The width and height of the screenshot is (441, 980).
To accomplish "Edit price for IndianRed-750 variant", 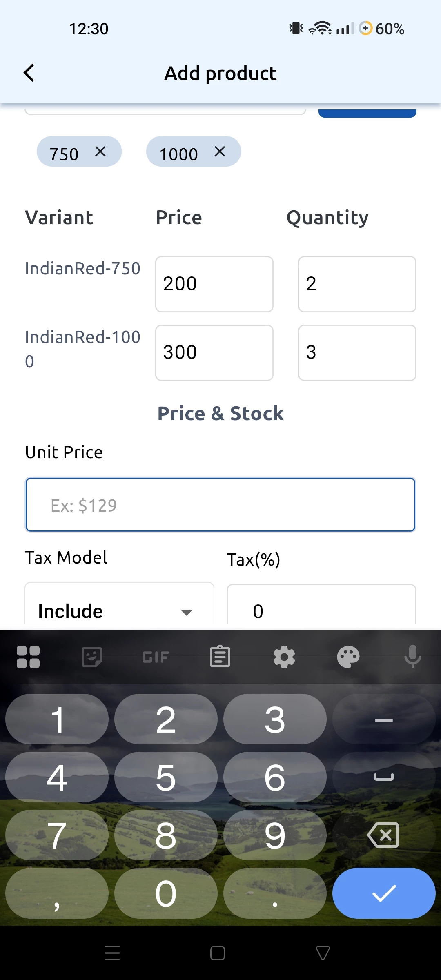I will tap(214, 284).
